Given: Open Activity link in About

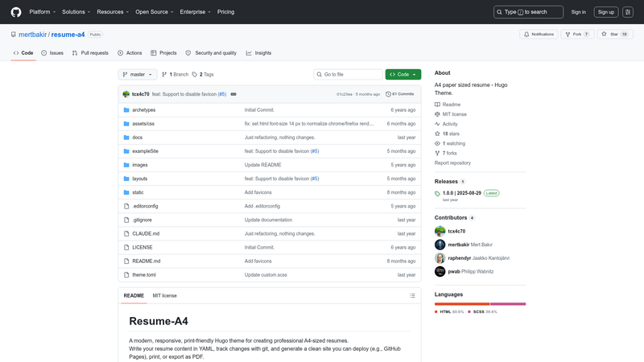Looking at the screenshot, I should pos(446,124).
